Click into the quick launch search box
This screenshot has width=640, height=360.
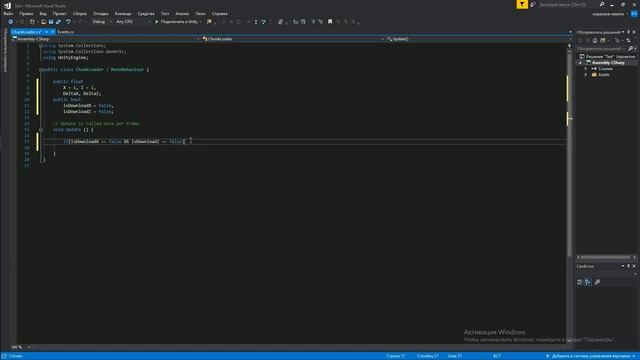(x=567, y=4)
